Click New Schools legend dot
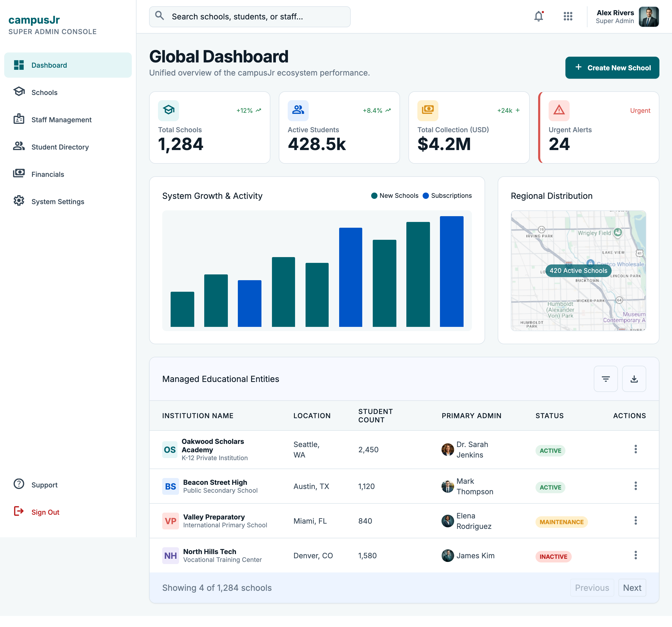 (374, 196)
